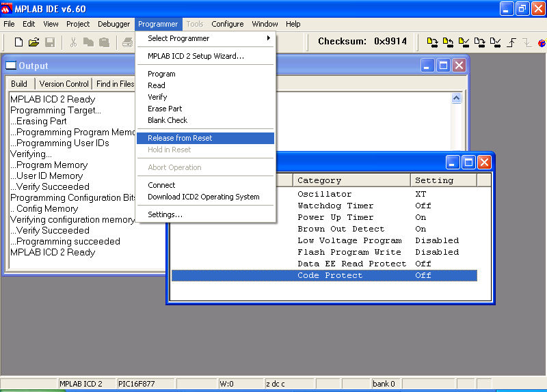Open the Edit menu
Viewport: 547px width, 392px height.
29,24
